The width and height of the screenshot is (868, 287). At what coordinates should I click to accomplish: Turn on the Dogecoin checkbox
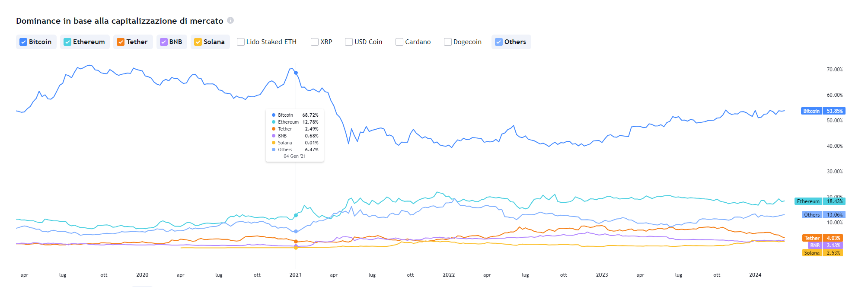448,42
